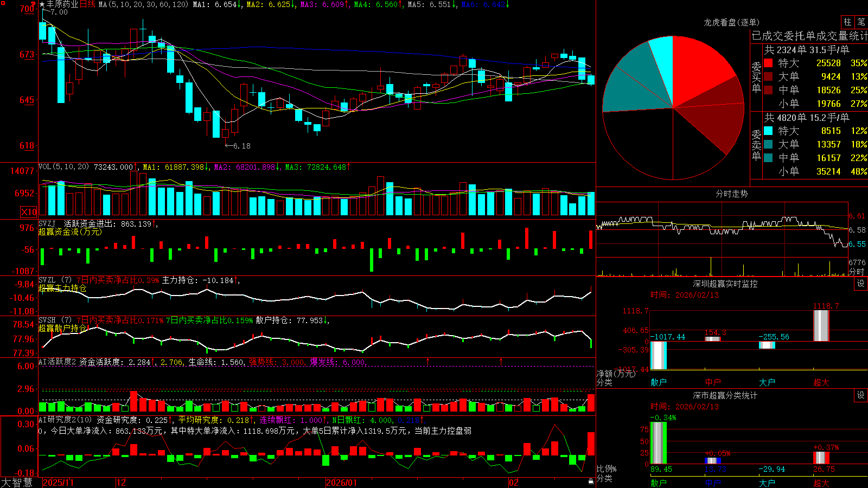This screenshot has width=868, height=488.
Task: Click the dark red 大单 buy swatch
Action: (x=768, y=76)
